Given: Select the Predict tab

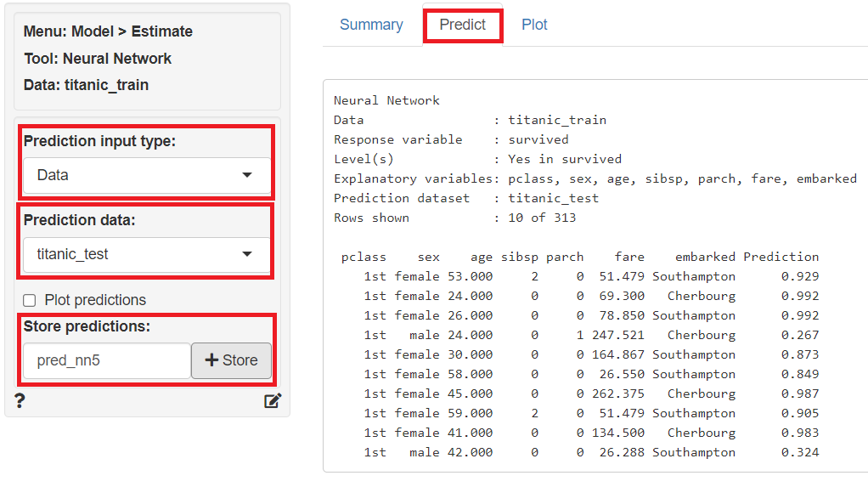Looking at the screenshot, I should click(463, 25).
